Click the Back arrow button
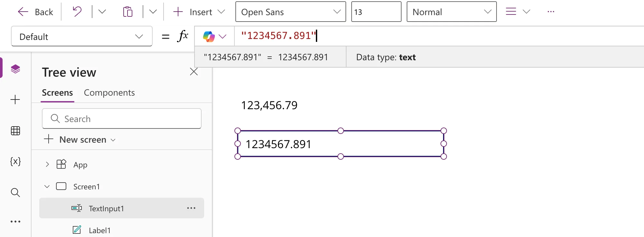The image size is (644, 237). click(35, 12)
